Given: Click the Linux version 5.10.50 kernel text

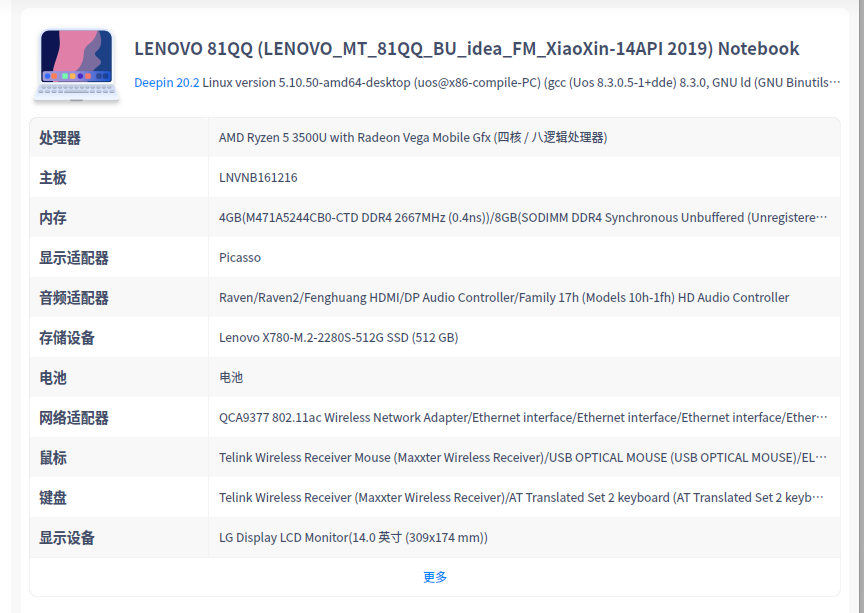Looking at the screenshot, I should pos(521,83).
